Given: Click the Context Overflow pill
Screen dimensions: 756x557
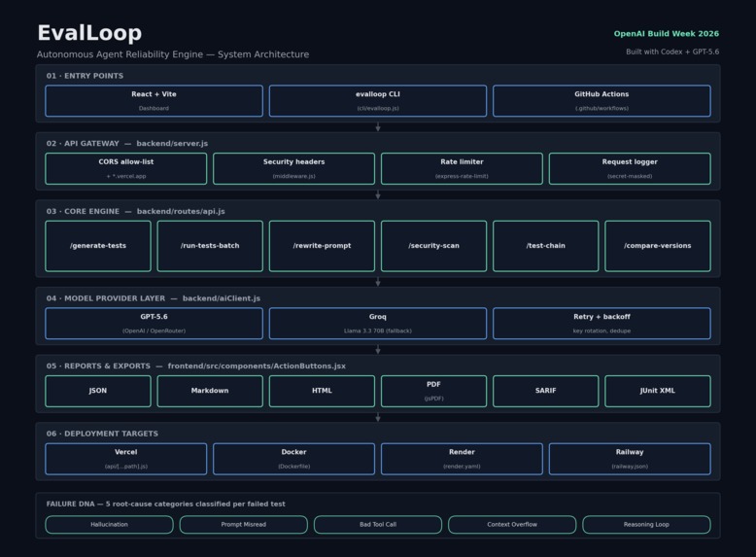Looking at the screenshot, I should pyautogui.click(x=512, y=525).
